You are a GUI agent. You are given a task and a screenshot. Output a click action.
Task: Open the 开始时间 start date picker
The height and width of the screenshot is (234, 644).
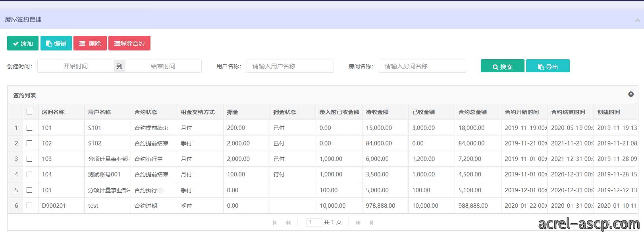pyautogui.click(x=75, y=66)
